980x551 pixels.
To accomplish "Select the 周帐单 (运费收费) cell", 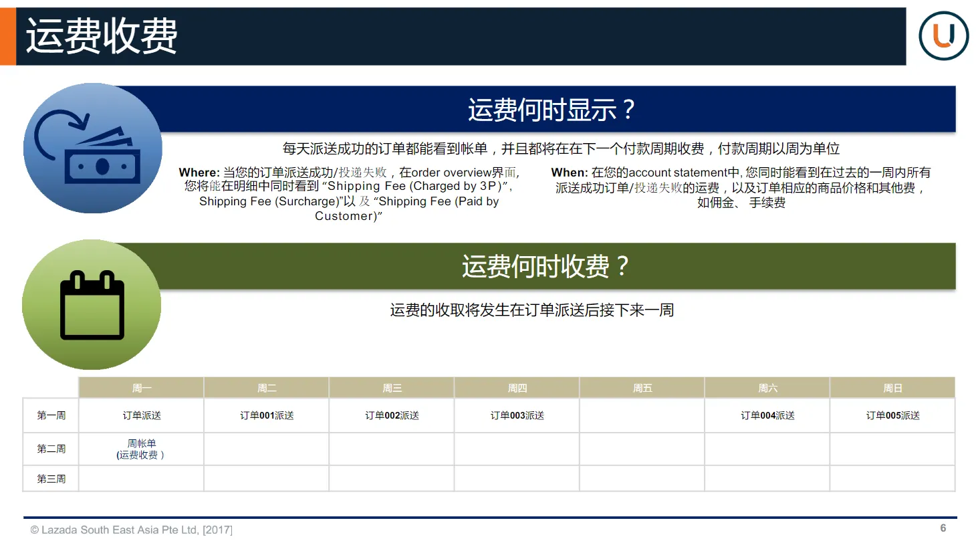I will coord(141,448).
